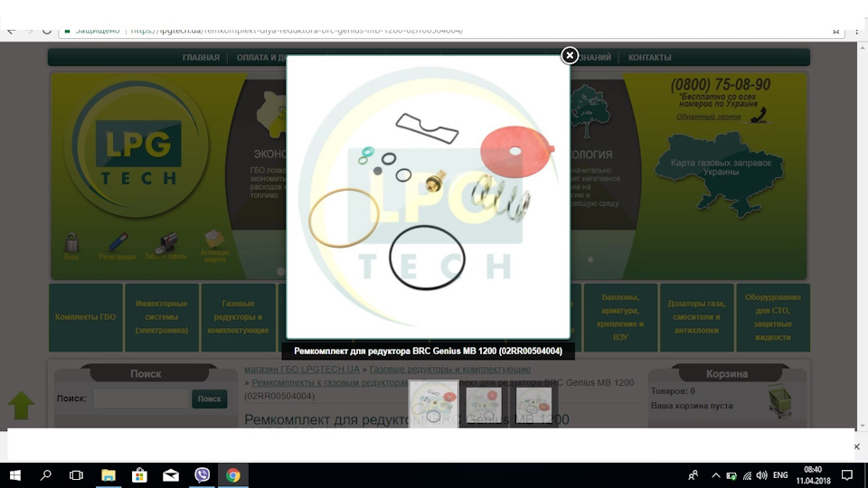Viewport: 868px width, 488px height.
Task: Open Viber from the taskbar
Action: [202, 475]
